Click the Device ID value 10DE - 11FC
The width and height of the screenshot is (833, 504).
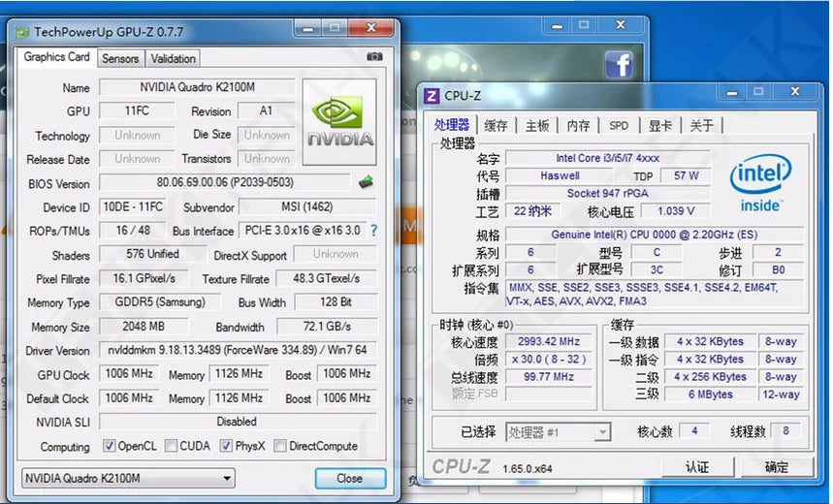tap(132, 206)
